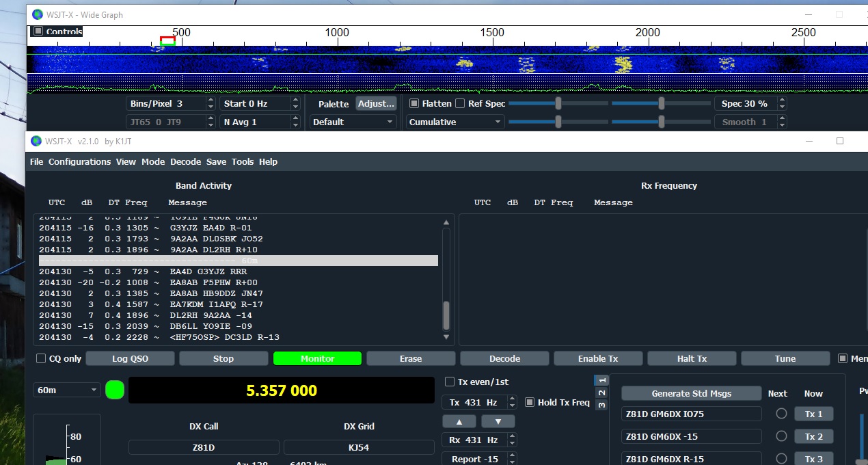
Task: Click the Spec 30 % spin box
Action: coord(751,103)
